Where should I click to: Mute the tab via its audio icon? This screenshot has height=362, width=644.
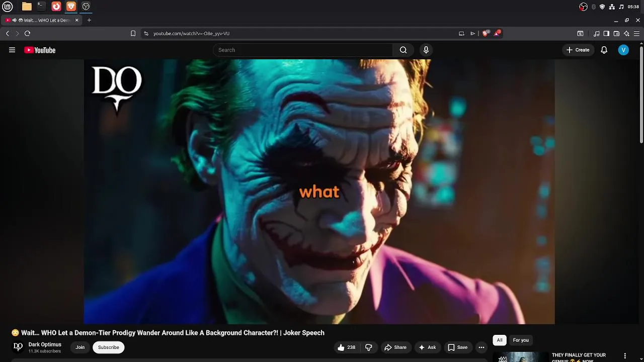coord(14,20)
